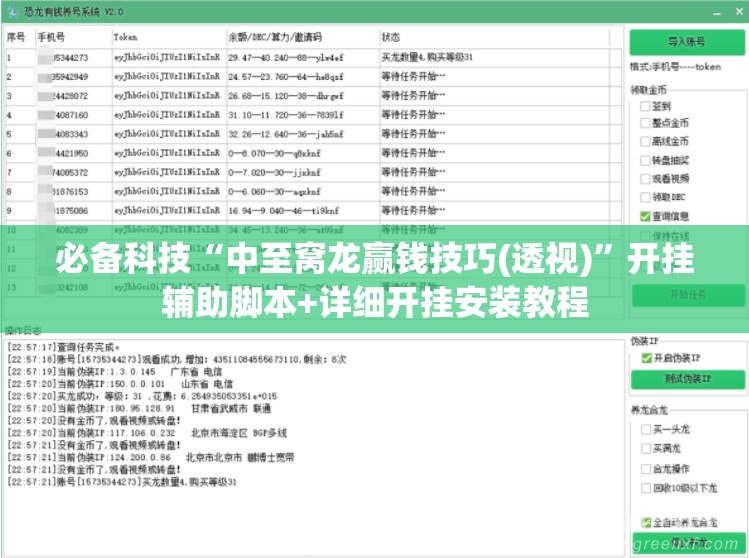Click log line 伪装IP 1.3.0.145 广东省 电信
The height and width of the screenshot is (558, 749).
[115, 372]
